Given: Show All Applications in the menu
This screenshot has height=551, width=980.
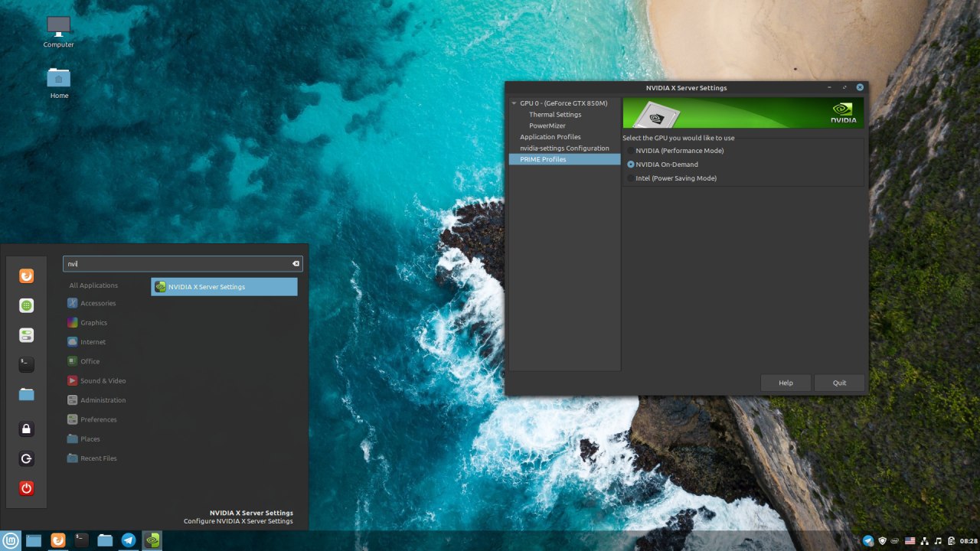Looking at the screenshot, I should coord(93,285).
